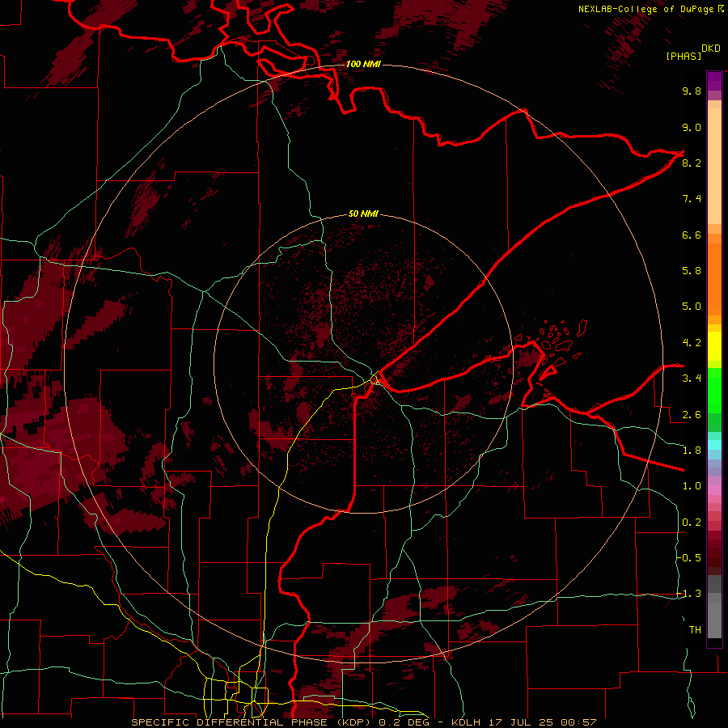The width and height of the screenshot is (728, 728).
Task: Click the -1.3 value on the scale
Action: (x=688, y=594)
